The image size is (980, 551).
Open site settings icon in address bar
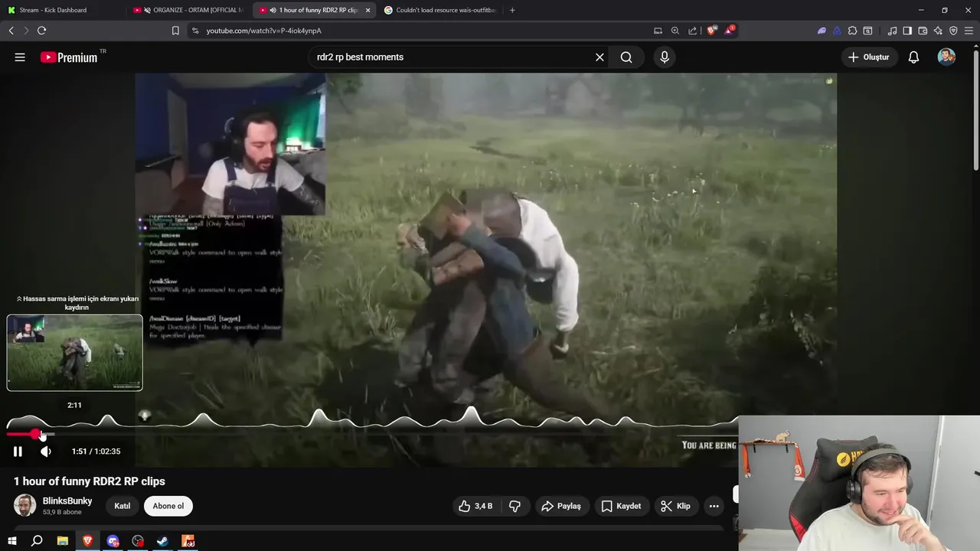194,31
